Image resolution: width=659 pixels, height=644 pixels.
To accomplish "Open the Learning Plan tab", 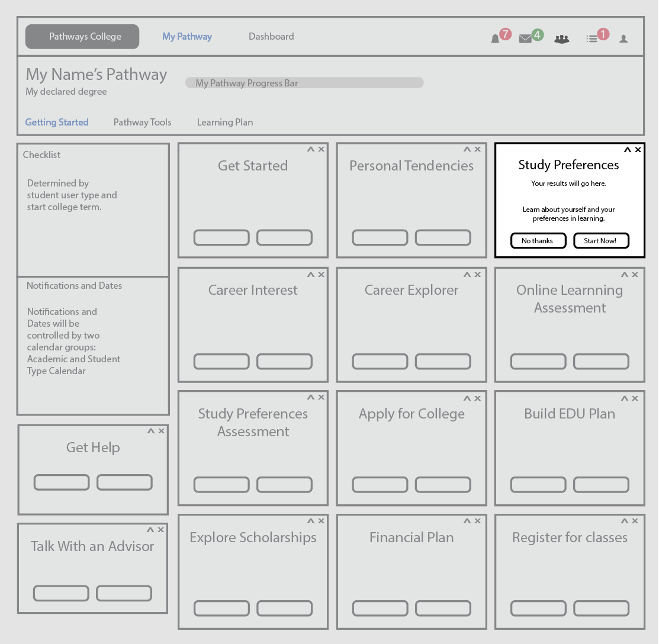I will pos(225,122).
